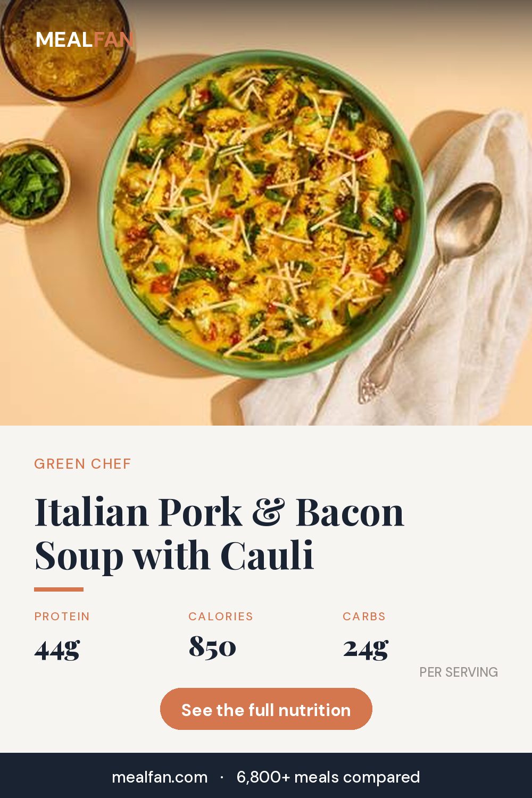Click the Italian Pork & Bacon Soup title
This screenshot has width=532, height=798.
(x=219, y=534)
